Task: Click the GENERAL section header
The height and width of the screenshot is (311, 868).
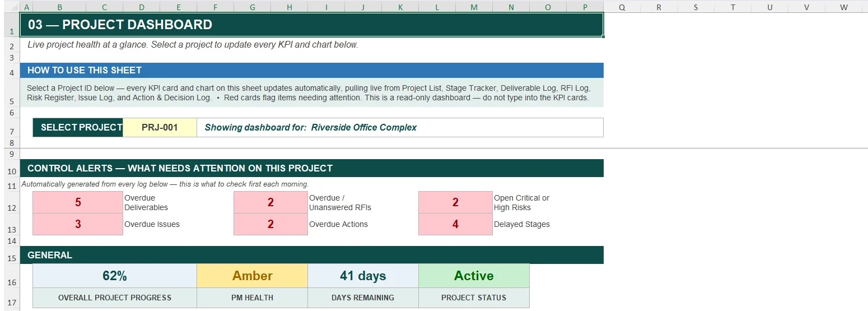Action: (311, 255)
